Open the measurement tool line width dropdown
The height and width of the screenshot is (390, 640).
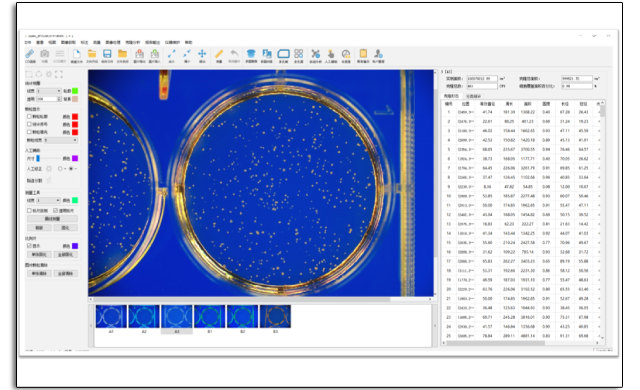pos(49,200)
